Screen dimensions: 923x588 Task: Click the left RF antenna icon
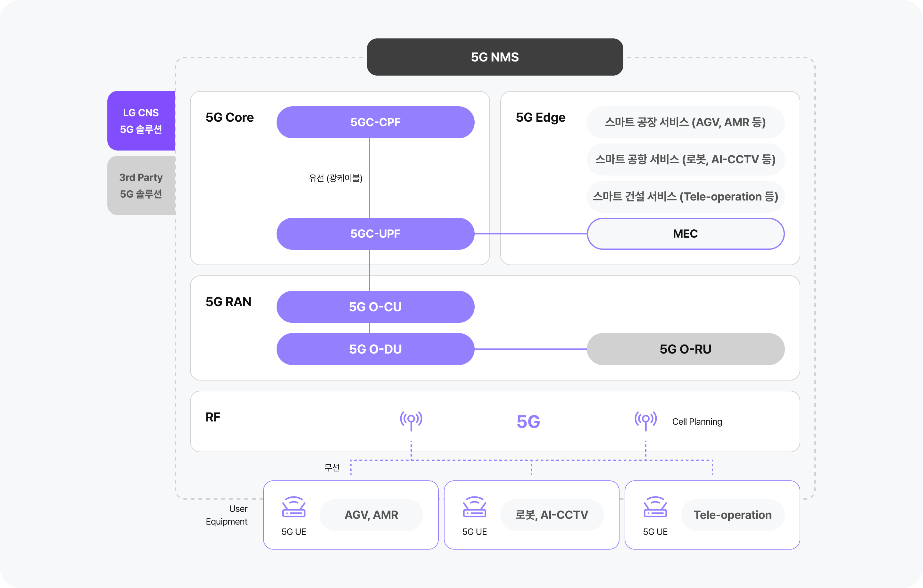(x=411, y=420)
